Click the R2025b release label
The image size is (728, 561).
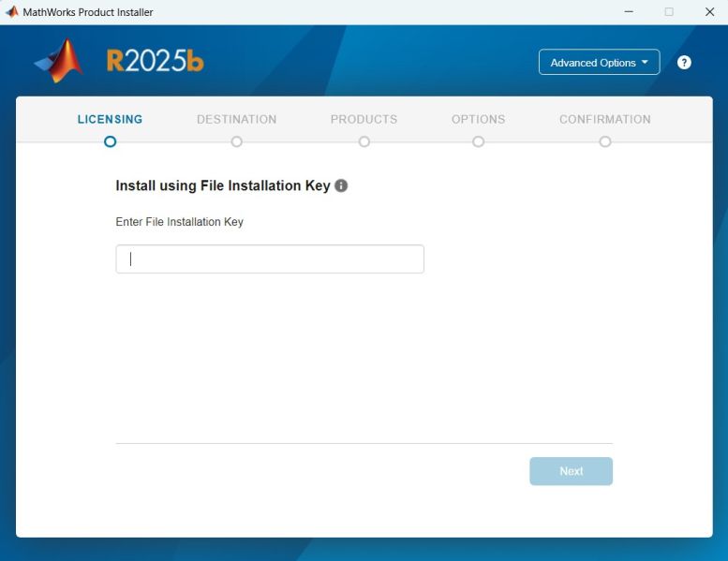point(155,62)
